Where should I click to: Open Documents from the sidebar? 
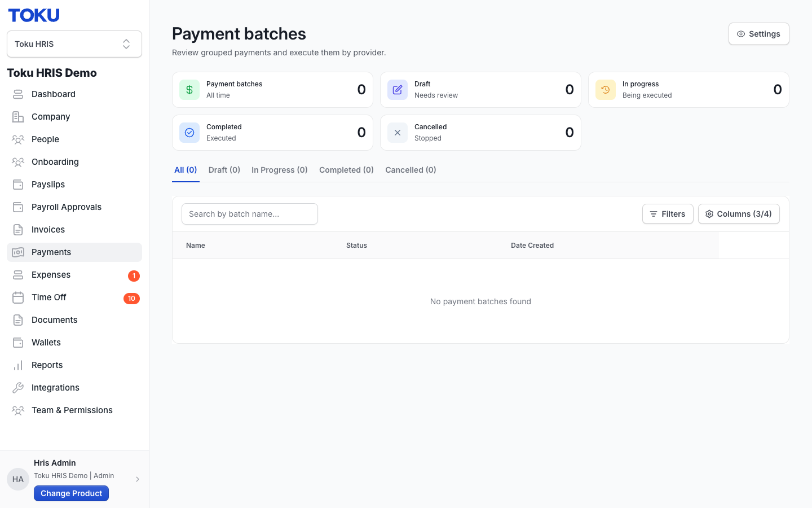(x=74, y=320)
